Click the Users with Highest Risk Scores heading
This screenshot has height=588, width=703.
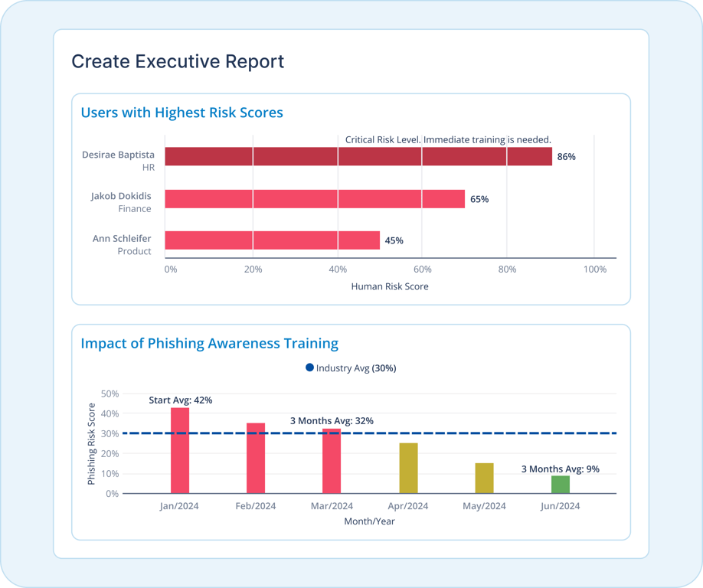point(181,113)
